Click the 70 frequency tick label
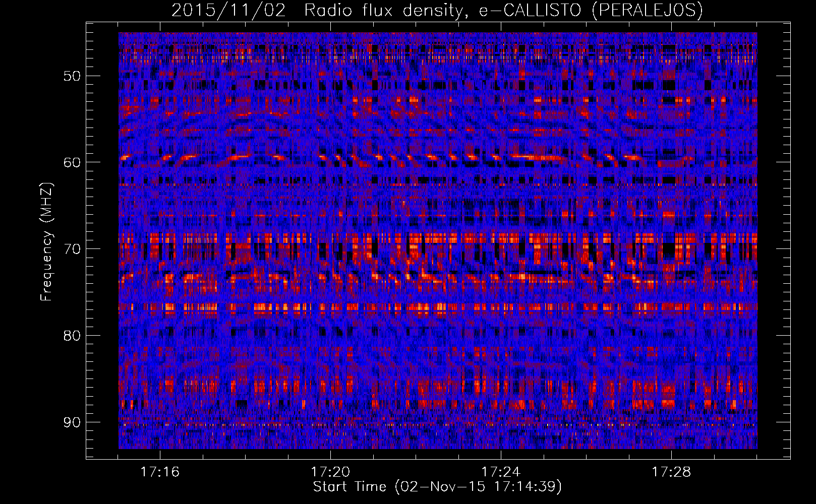Image resolution: width=816 pixels, height=504 pixels. [x=72, y=249]
